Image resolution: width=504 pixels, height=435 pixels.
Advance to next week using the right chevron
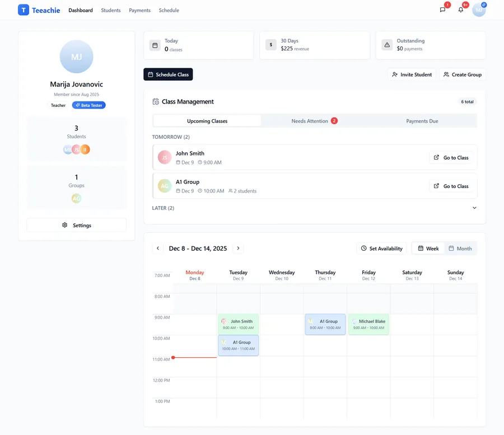(237, 248)
